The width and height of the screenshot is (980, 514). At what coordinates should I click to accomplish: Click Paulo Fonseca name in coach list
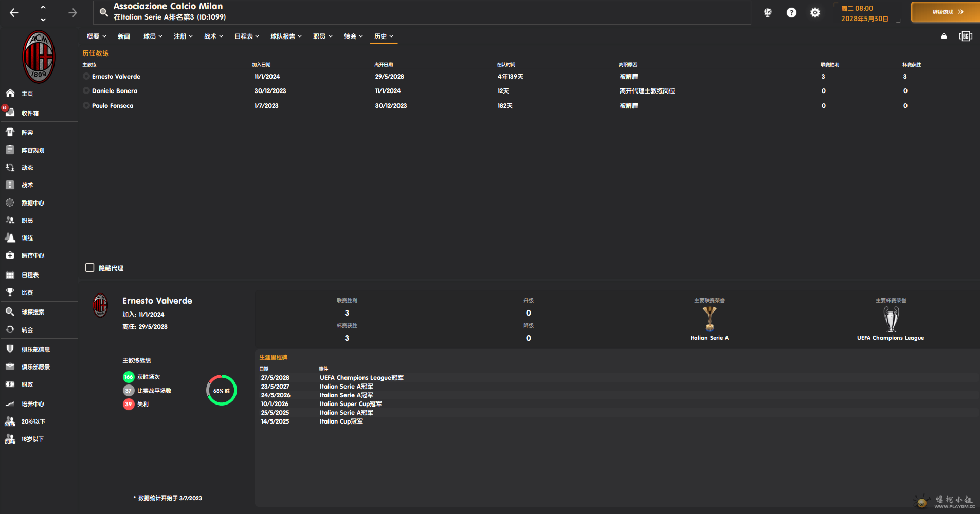coord(113,106)
